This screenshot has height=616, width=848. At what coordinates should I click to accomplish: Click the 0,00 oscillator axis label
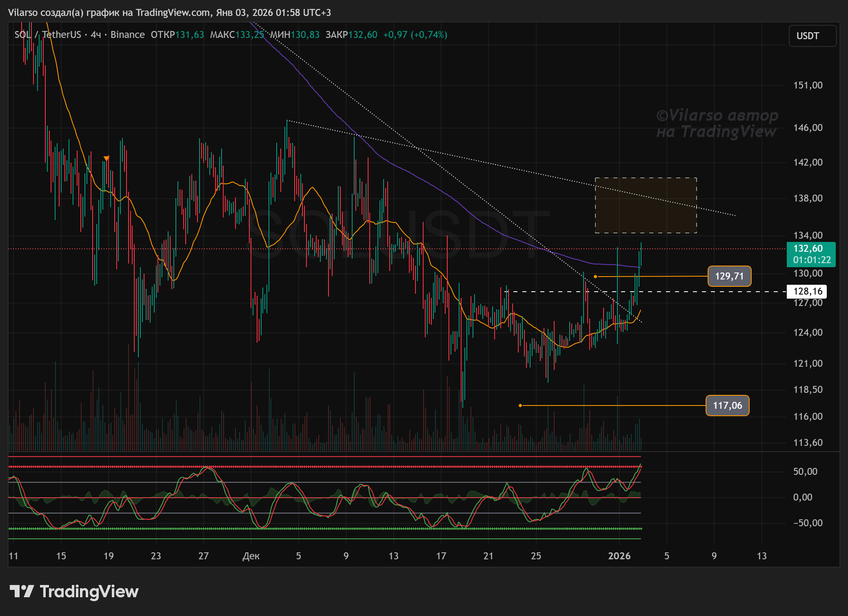(803, 497)
